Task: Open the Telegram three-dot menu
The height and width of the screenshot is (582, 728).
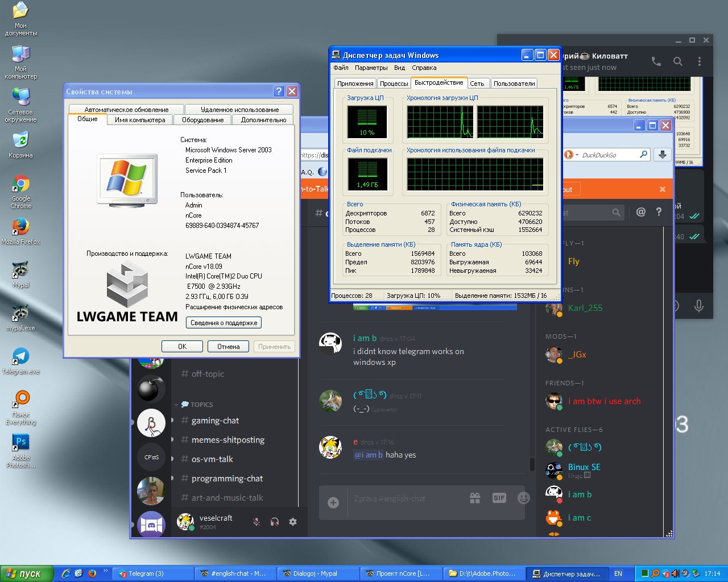Action: coord(700,61)
